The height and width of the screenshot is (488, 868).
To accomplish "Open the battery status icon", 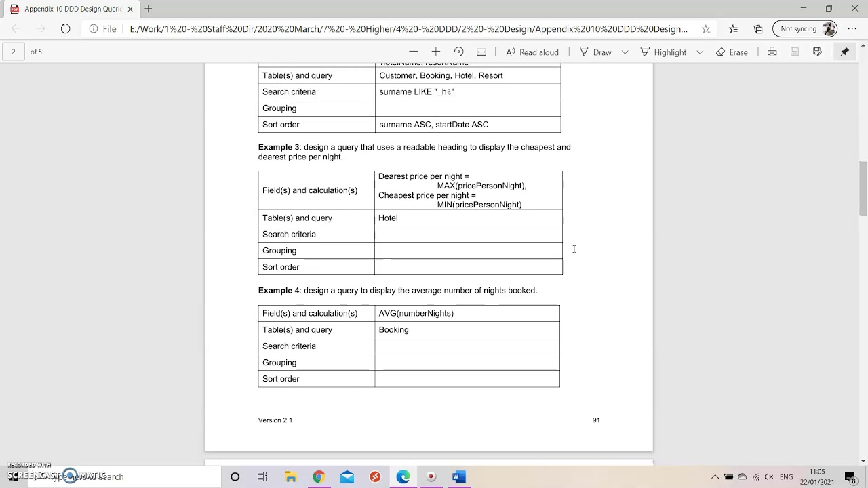I will point(728,477).
